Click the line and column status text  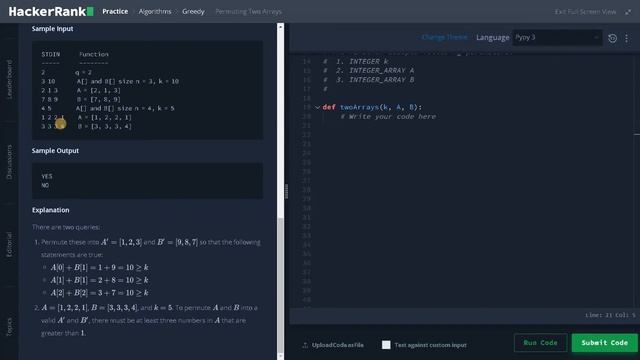tap(611, 315)
